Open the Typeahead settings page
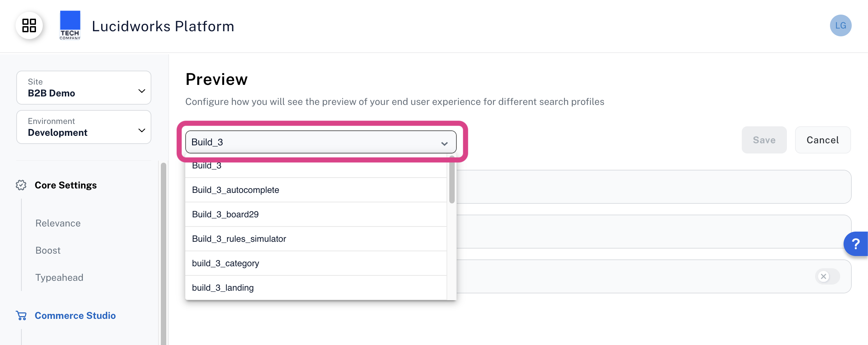 [59, 277]
